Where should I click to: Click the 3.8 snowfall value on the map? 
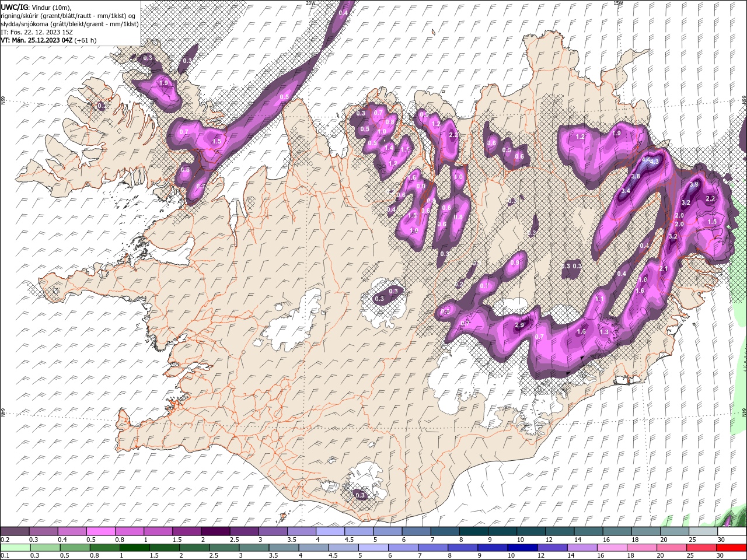[636, 176]
